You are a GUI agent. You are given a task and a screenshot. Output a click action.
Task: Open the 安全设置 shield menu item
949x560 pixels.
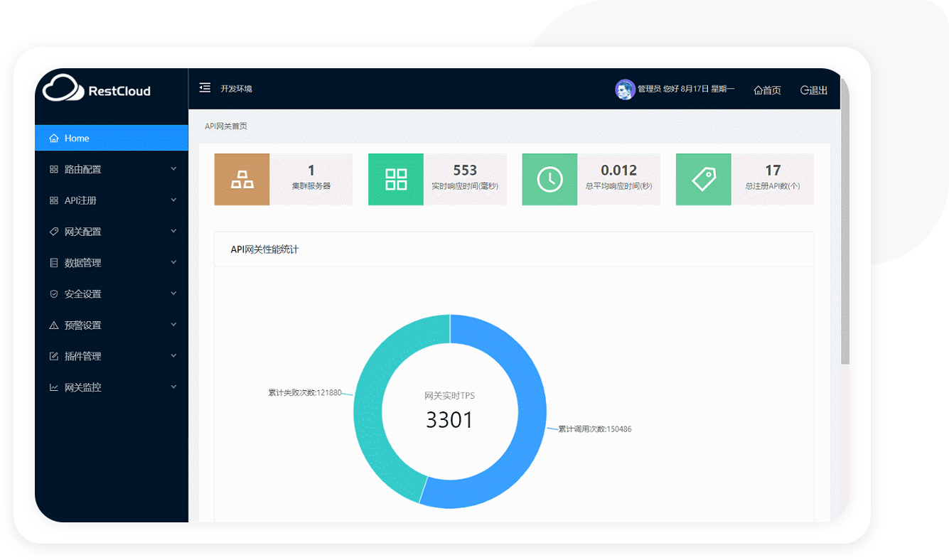(x=112, y=294)
